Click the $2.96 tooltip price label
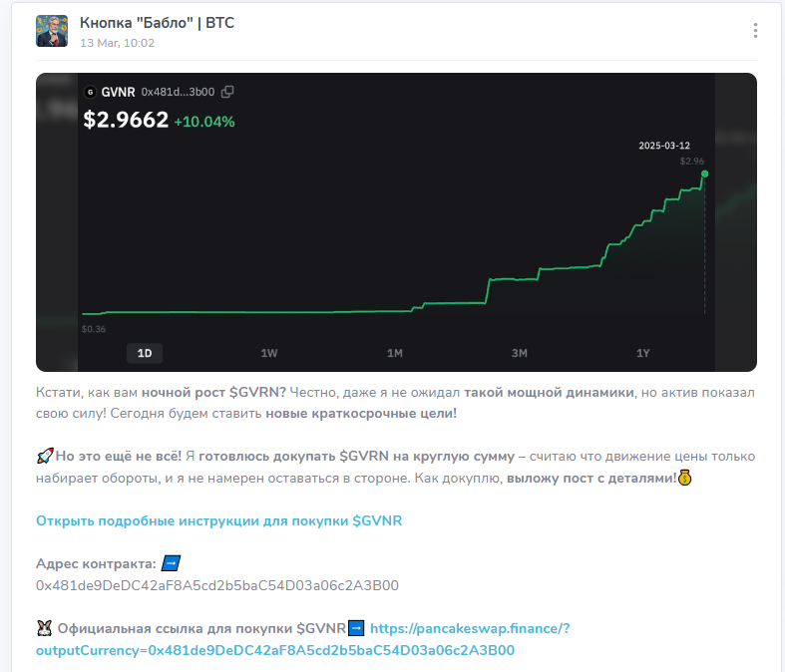Viewport: 785px width, 672px height. [692, 162]
